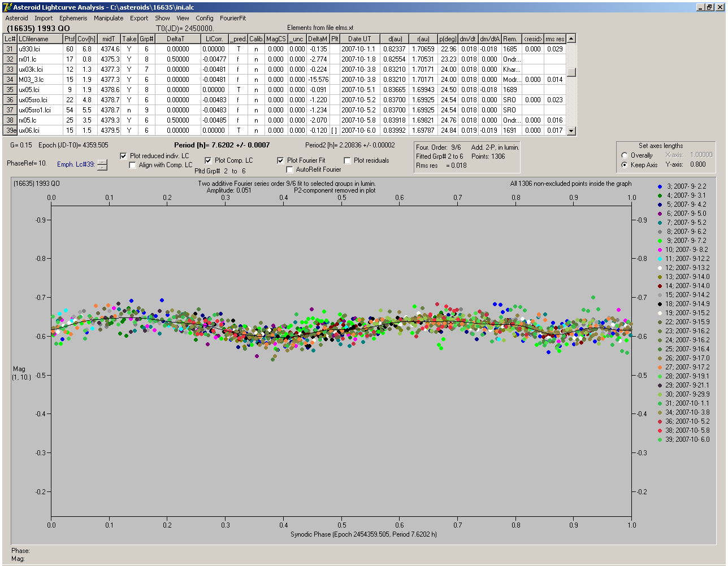Screen dimensions: 728x566
Task: Open the Manipulate menu
Action: 109,18
